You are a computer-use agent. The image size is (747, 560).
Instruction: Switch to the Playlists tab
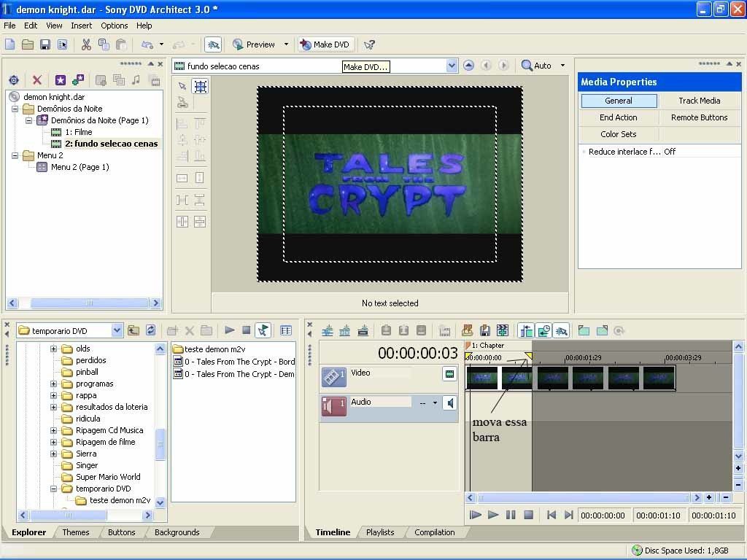tap(380, 532)
